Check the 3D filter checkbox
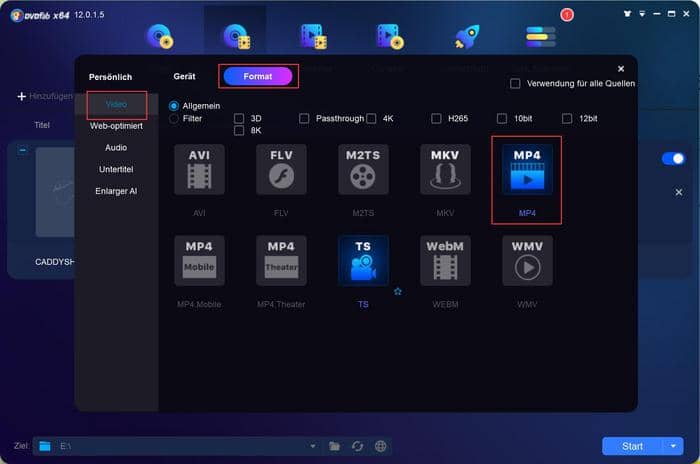The height and width of the screenshot is (464, 700). pos(239,118)
